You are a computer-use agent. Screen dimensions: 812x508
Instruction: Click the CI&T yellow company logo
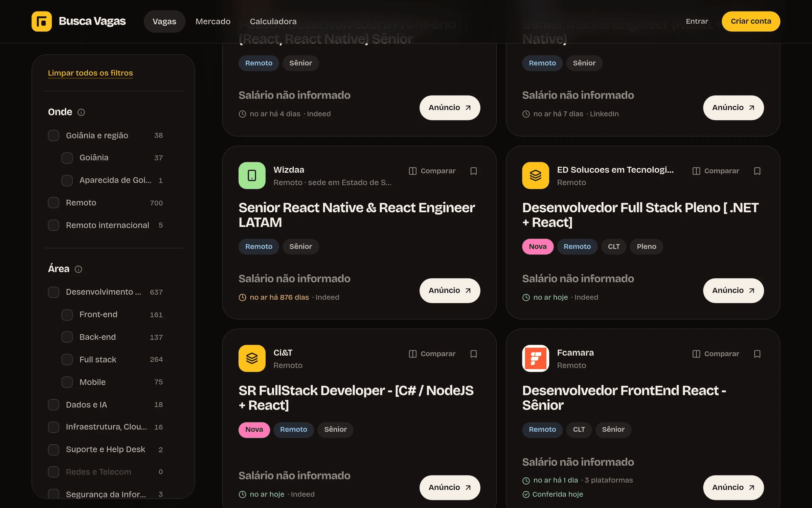(x=252, y=358)
